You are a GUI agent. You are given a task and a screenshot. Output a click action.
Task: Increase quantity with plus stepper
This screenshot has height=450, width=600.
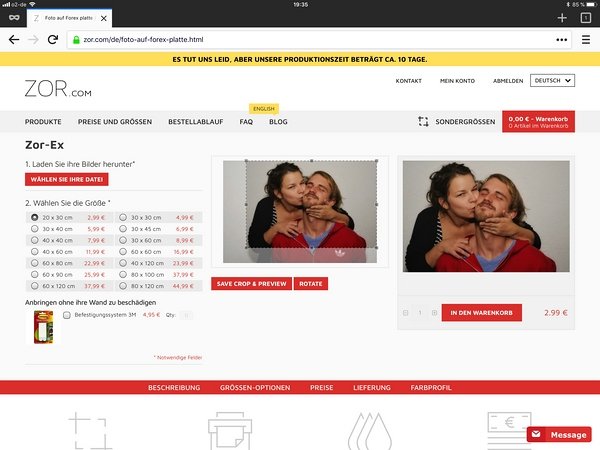pos(434,313)
